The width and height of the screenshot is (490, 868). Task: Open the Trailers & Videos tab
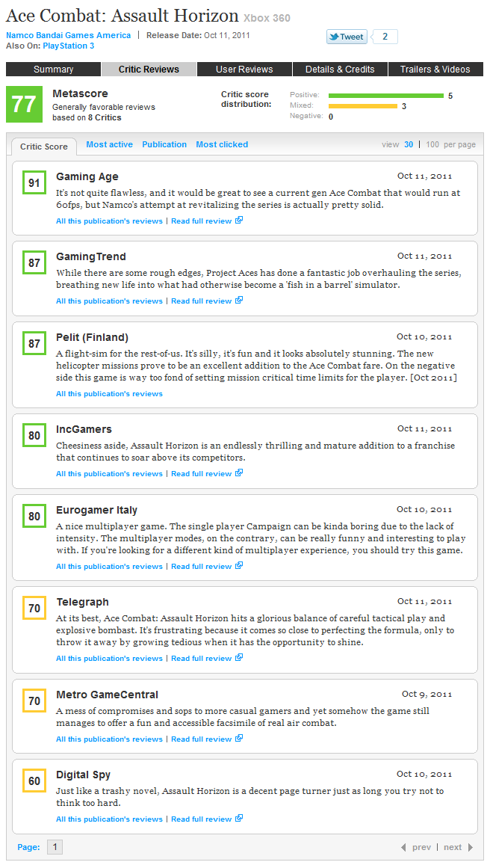(x=435, y=70)
